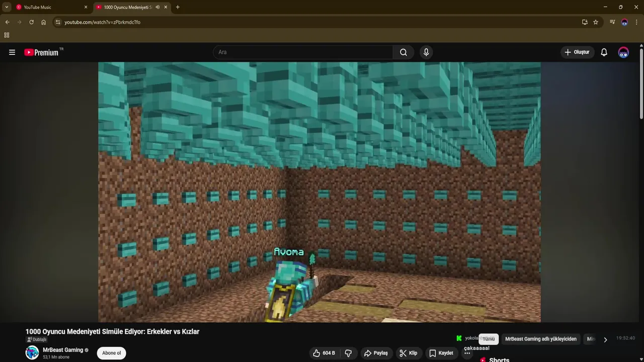Click the Dublajlı dubbed label
This screenshot has width=644, height=362.
pos(36,340)
